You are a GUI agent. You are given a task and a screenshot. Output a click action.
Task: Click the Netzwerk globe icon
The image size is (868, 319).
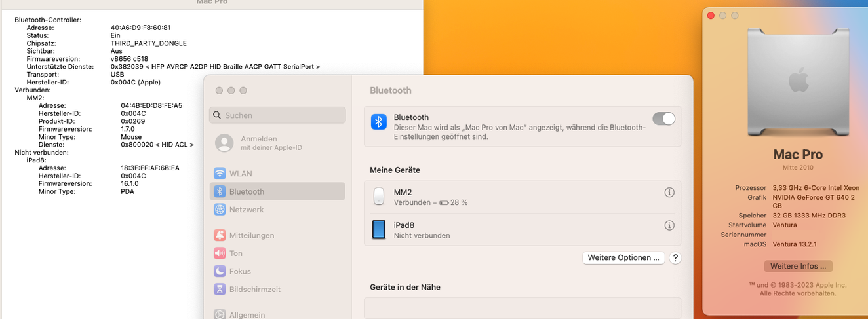(x=220, y=210)
